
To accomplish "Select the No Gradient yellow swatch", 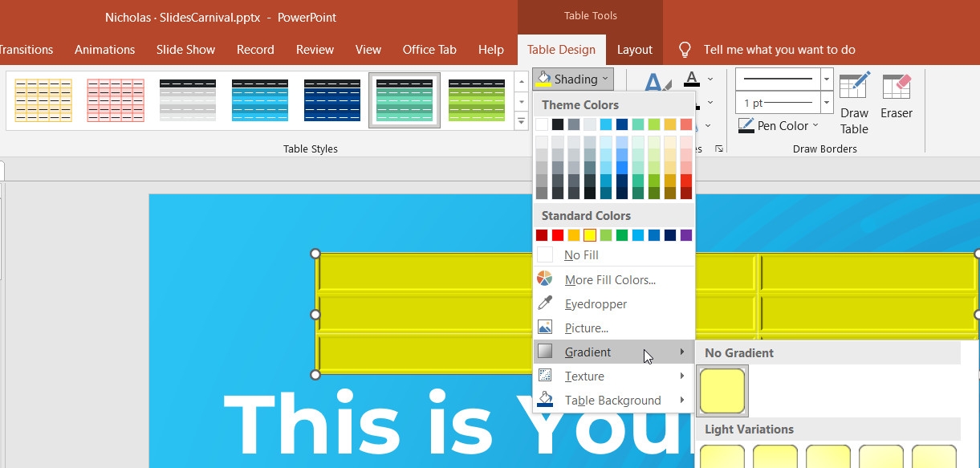I will pyautogui.click(x=722, y=391).
